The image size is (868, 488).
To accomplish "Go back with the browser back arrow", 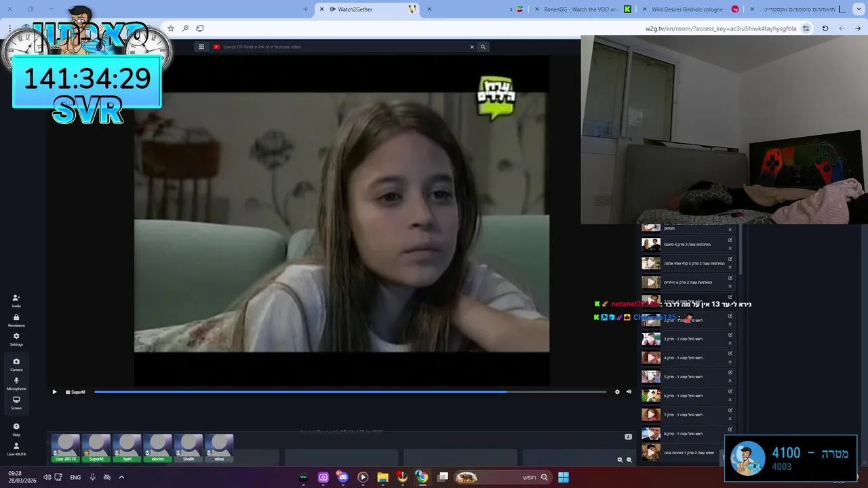I will pyautogui.click(x=858, y=28).
